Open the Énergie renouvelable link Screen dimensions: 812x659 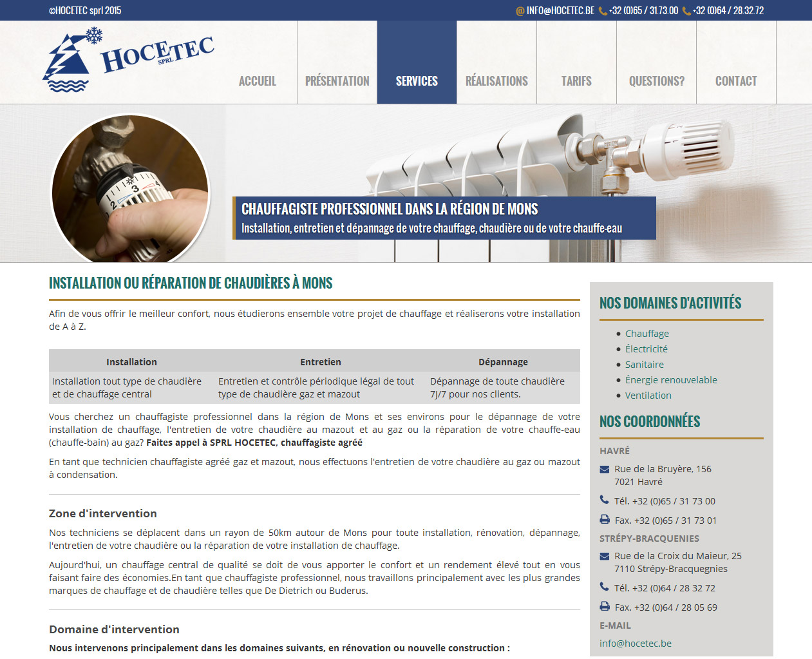(x=671, y=380)
